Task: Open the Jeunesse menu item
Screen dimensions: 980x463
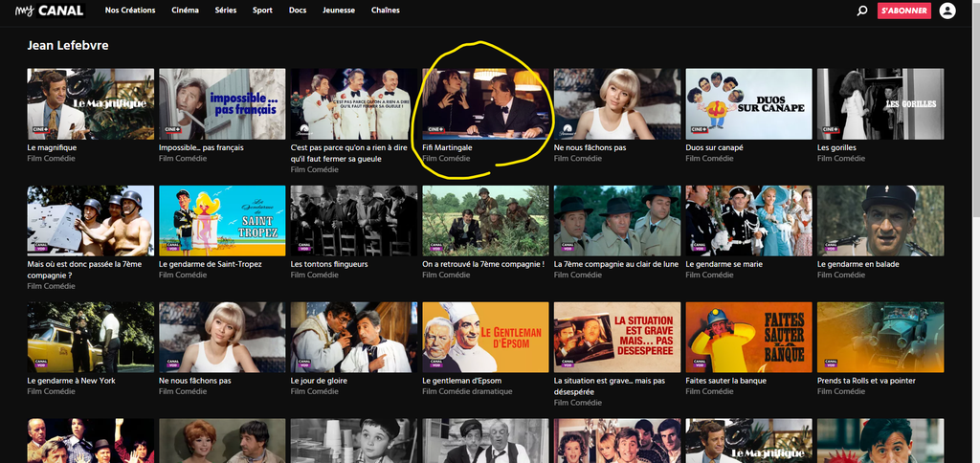Action: 339,10
